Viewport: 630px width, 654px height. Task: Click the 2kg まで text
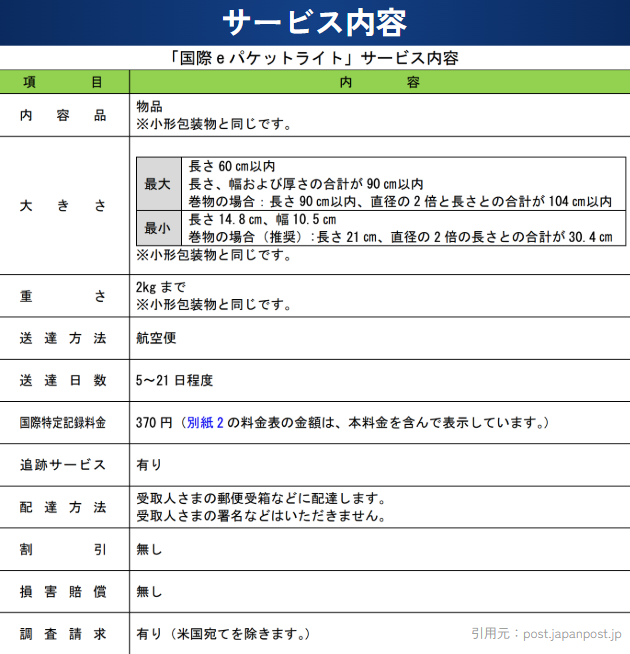[160, 288]
